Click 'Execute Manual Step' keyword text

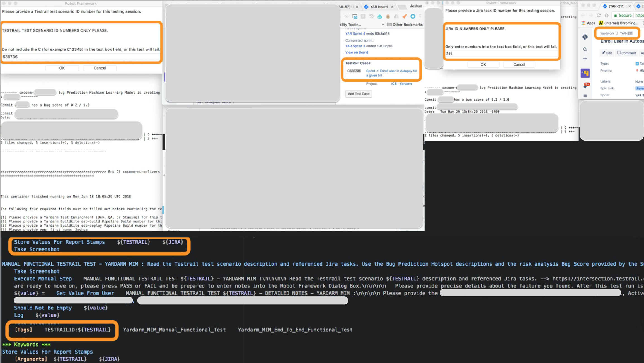tap(43, 279)
